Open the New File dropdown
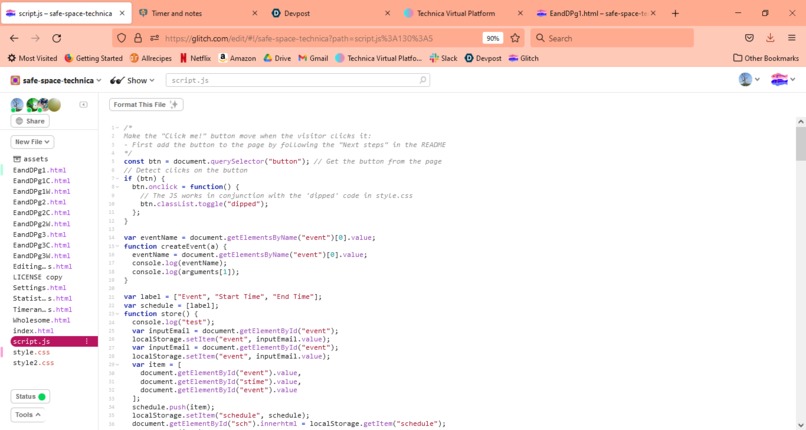Screen dimensions: 806x430 pos(32,142)
